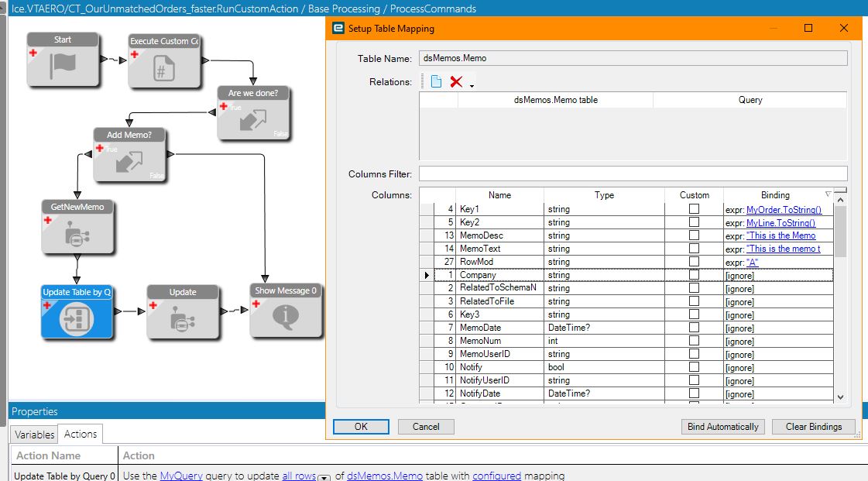Toggle Custom checkbox for NotifyDate row

tap(694, 393)
